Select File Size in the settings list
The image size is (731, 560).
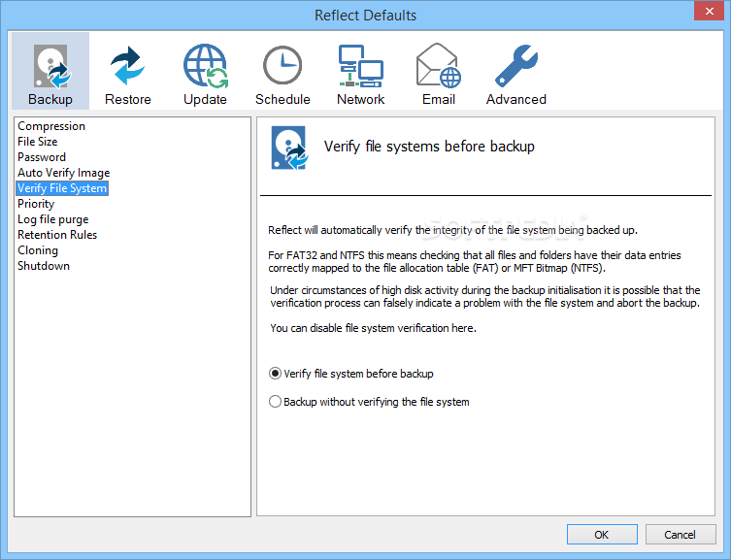(x=37, y=142)
